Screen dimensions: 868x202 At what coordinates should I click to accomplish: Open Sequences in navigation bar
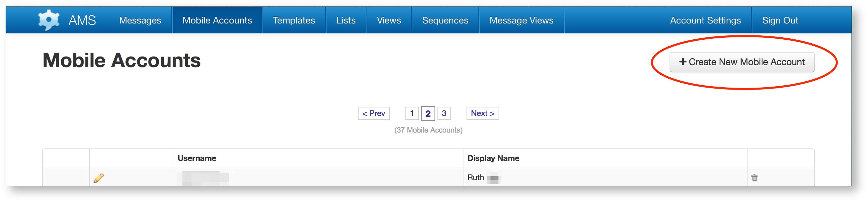pyautogui.click(x=445, y=20)
